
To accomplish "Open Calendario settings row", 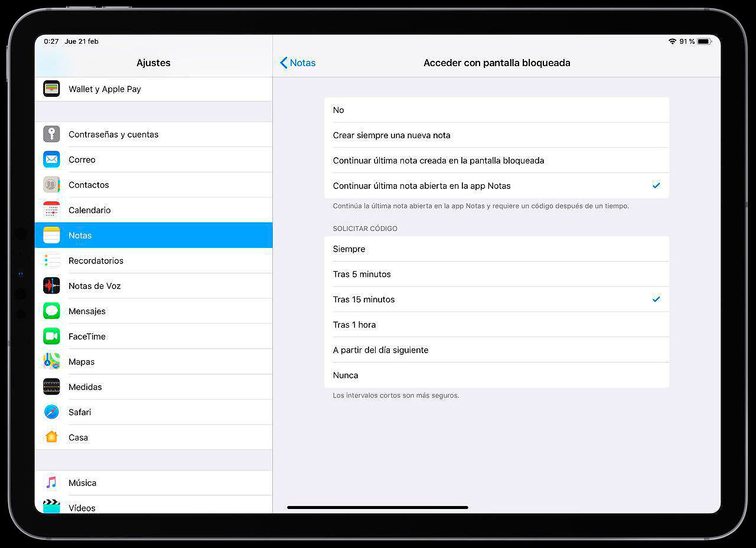I will (x=154, y=210).
